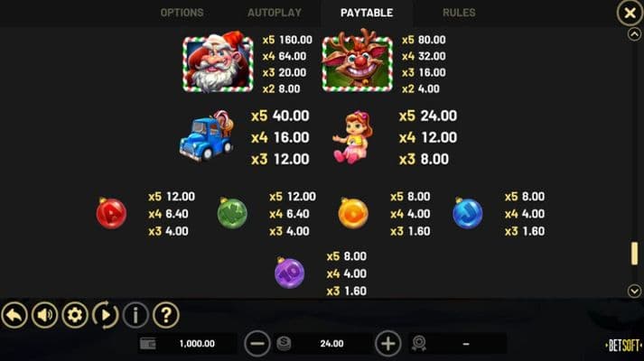Open help with the question mark icon
This screenshot has width=644, height=361.
[x=166, y=315]
